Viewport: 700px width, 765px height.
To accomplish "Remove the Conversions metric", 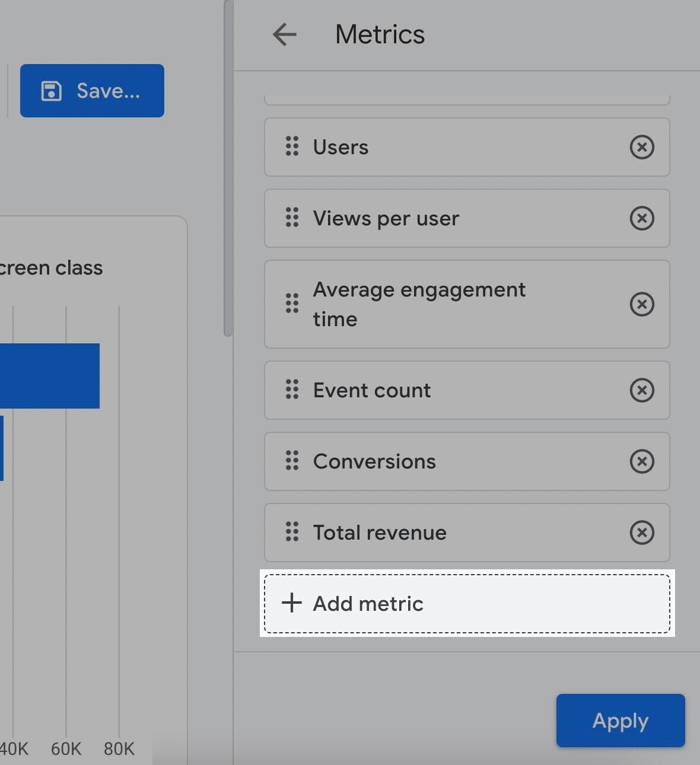I will point(642,461).
